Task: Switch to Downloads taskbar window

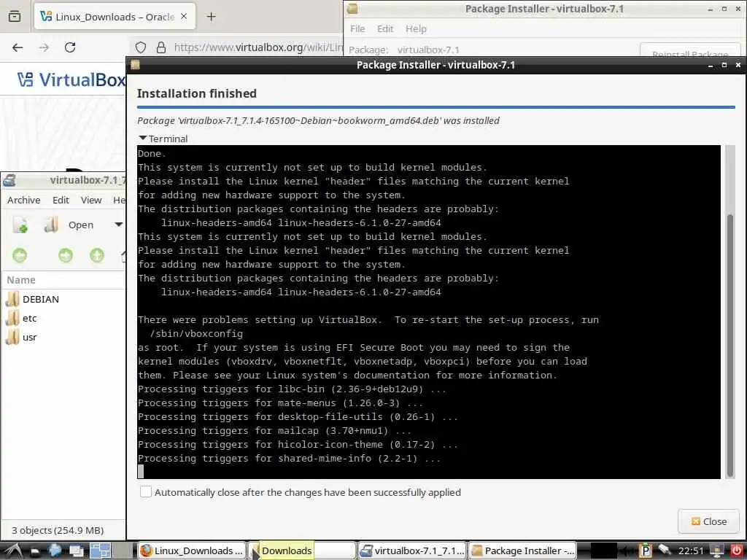Action: pyautogui.click(x=302, y=551)
